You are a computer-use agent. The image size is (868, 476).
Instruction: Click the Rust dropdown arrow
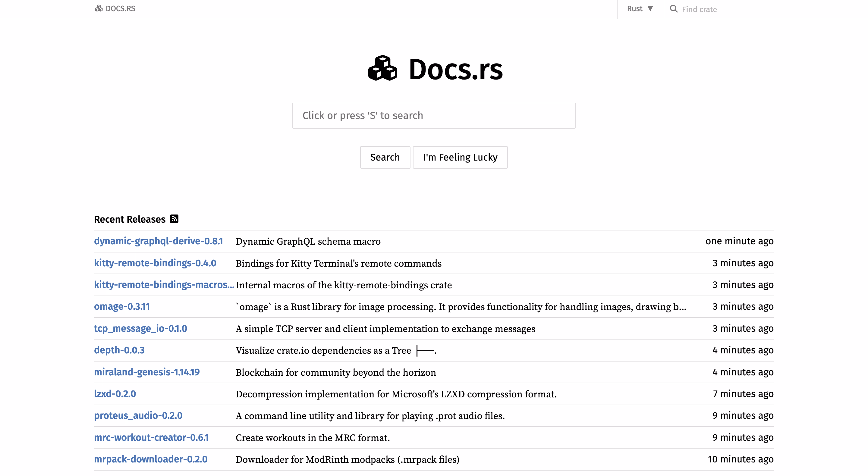click(650, 8)
